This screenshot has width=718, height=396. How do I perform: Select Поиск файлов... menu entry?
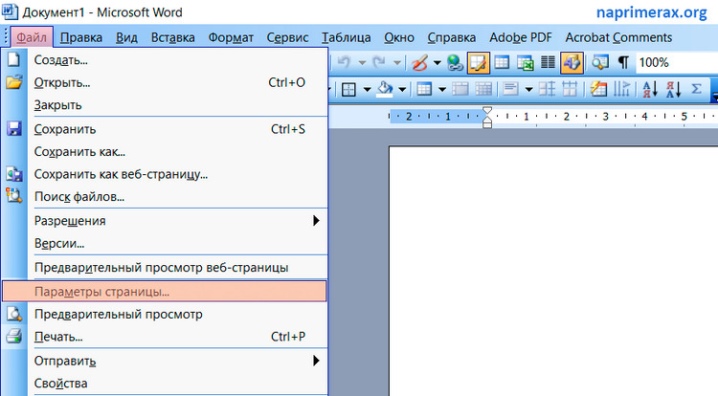click(164, 197)
